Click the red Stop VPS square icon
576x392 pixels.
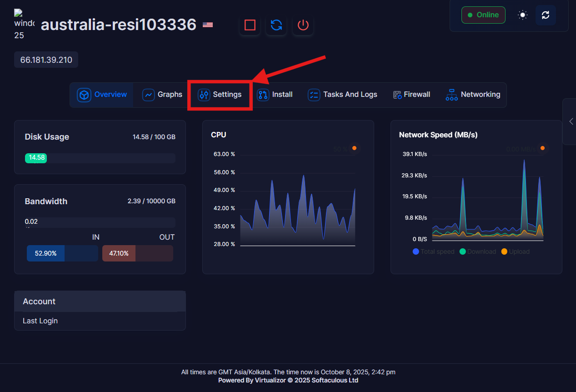click(250, 25)
